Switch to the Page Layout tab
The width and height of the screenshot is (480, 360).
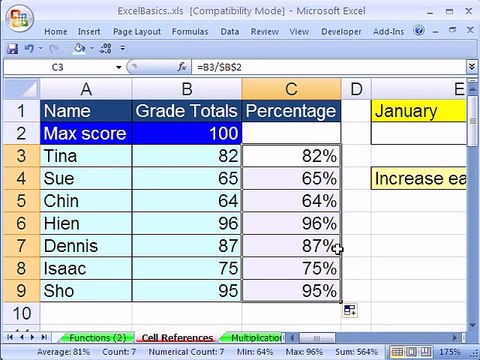click(x=137, y=32)
